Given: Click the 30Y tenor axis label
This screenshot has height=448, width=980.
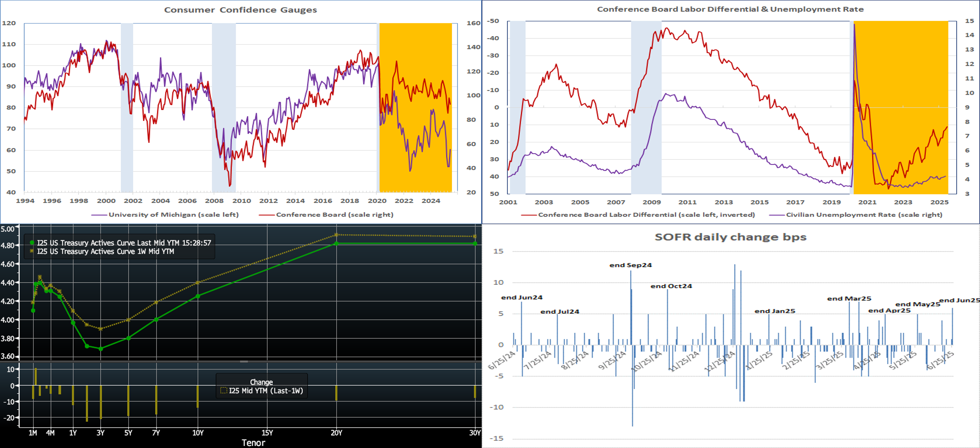Looking at the screenshot, I should click(475, 433).
